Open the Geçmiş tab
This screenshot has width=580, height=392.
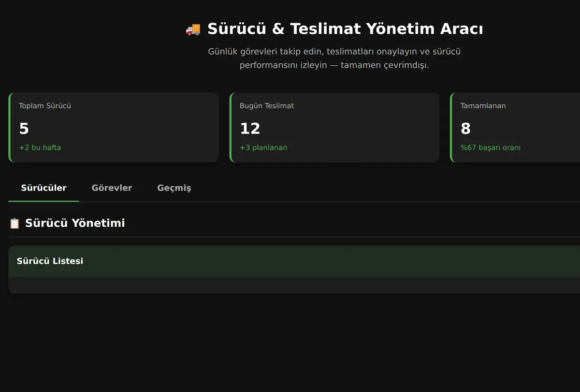pyautogui.click(x=174, y=188)
